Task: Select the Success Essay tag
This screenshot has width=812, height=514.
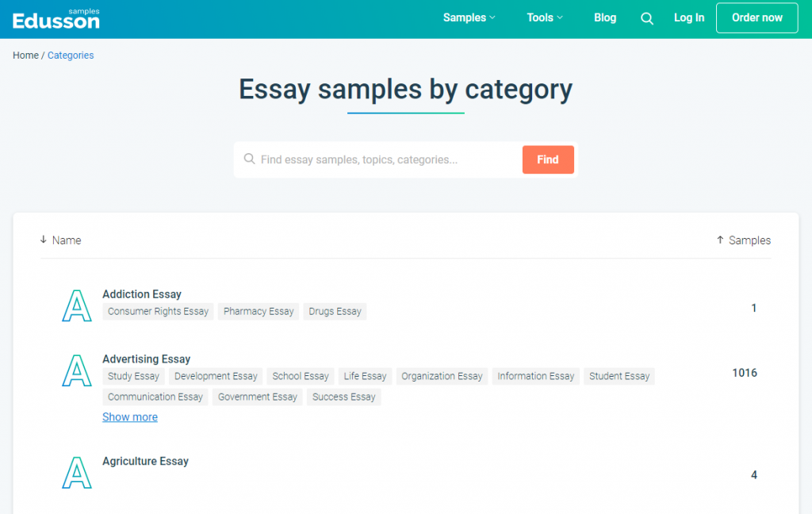Action: click(x=344, y=397)
